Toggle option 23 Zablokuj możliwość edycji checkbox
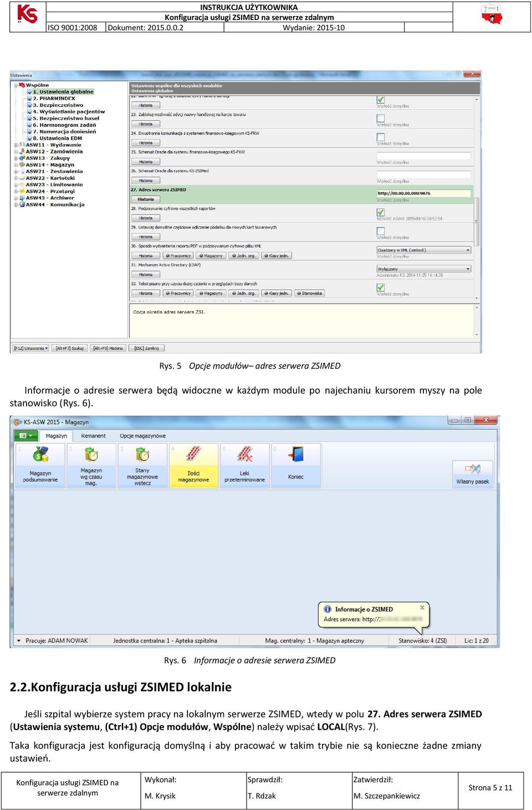Viewport: 532px width, 810px height. [381, 118]
